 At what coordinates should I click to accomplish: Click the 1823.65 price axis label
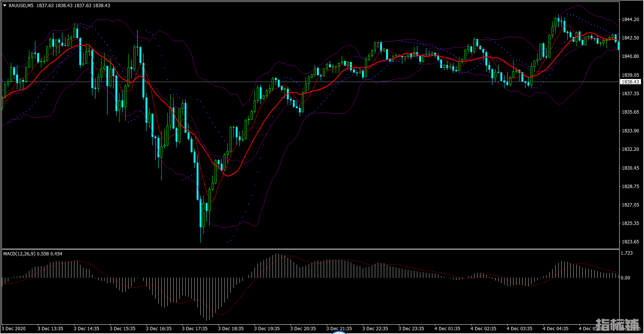point(630,242)
